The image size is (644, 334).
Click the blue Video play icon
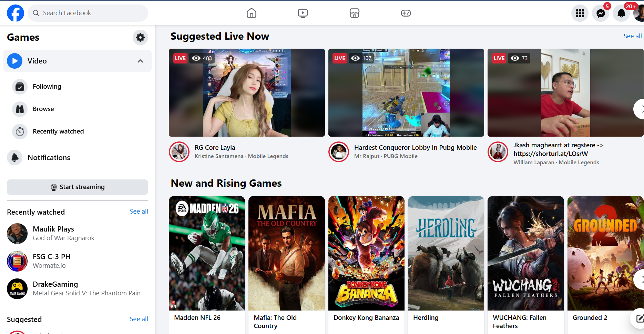point(15,61)
